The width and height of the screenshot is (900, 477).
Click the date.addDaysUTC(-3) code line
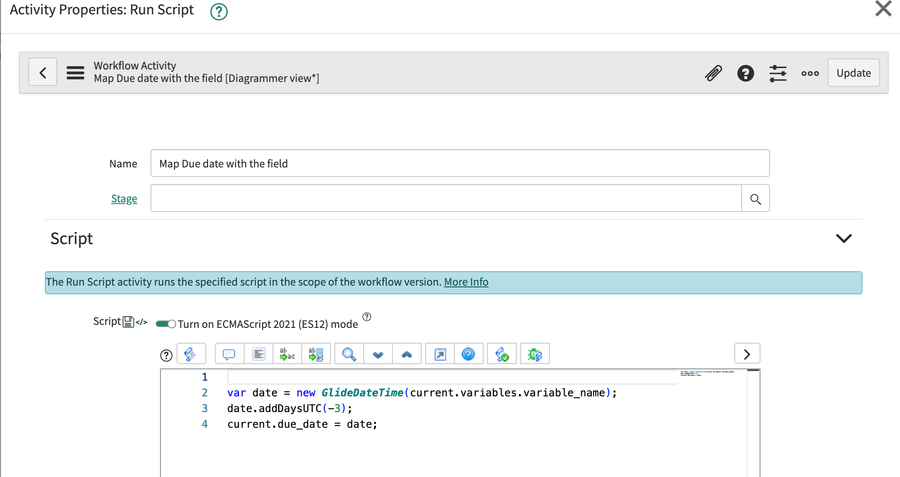[x=289, y=409]
